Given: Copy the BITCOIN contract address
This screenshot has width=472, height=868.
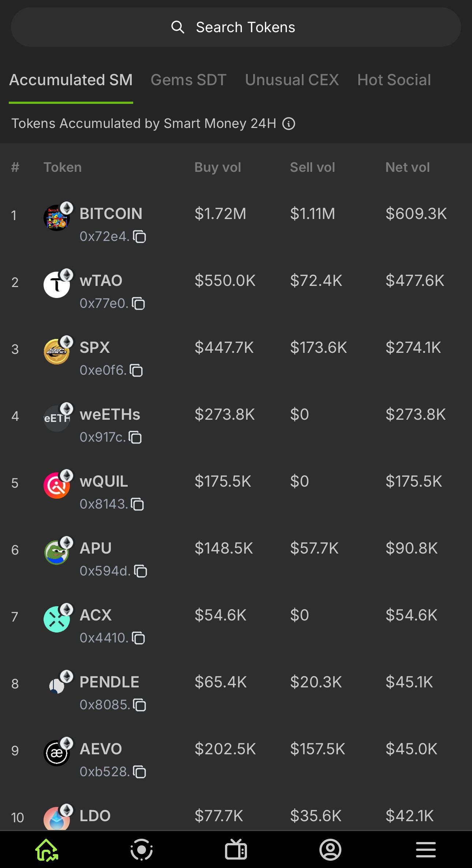Looking at the screenshot, I should 139,237.
